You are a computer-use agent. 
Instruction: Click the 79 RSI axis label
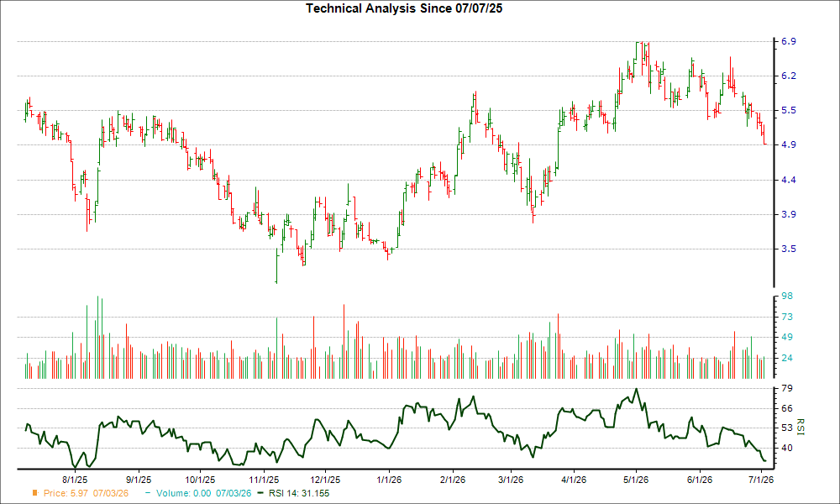(787, 388)
